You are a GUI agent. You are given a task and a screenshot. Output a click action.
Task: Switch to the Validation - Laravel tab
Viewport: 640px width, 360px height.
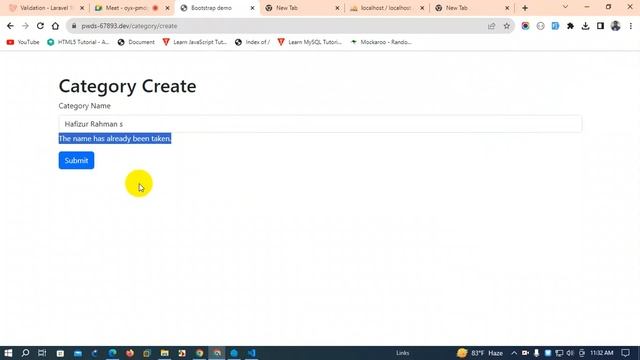click(x=46, y=8)
